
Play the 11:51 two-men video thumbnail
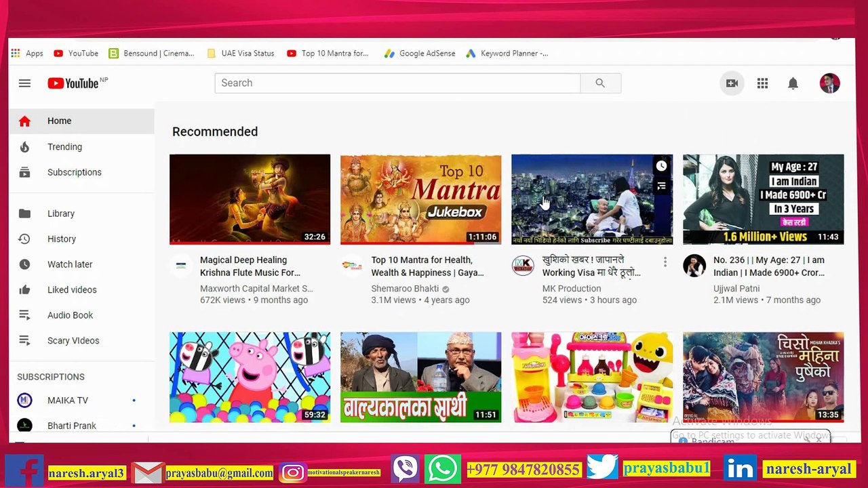[420, 377]
